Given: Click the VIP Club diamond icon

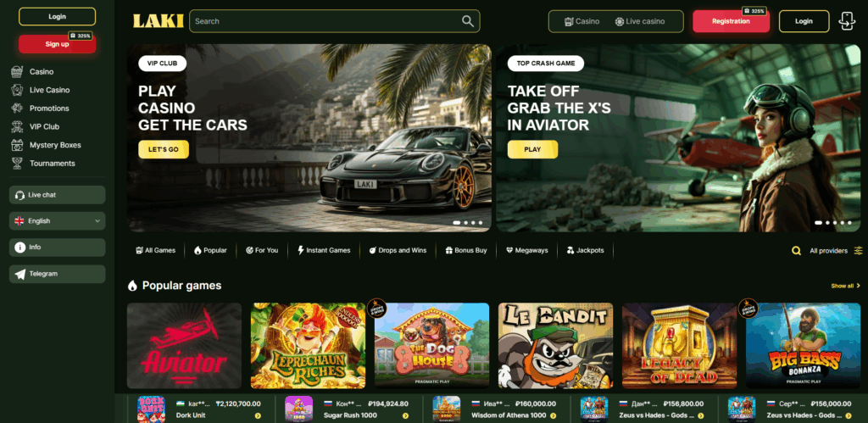Looking at the screenshot, I should 17,126.
